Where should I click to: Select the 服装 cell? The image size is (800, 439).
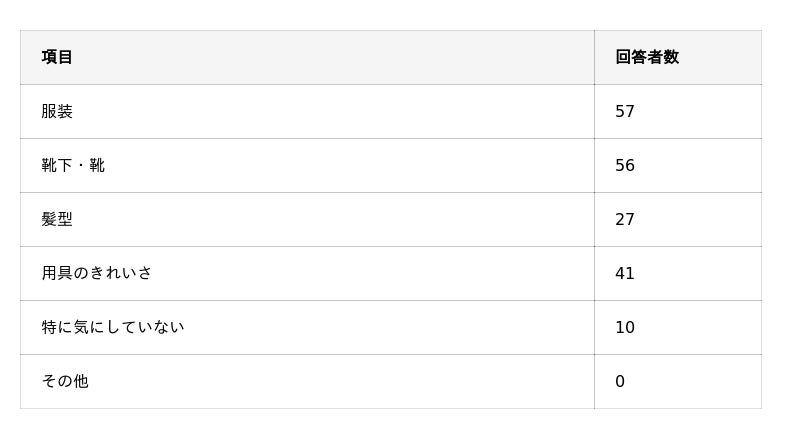(x=57, y=112)
